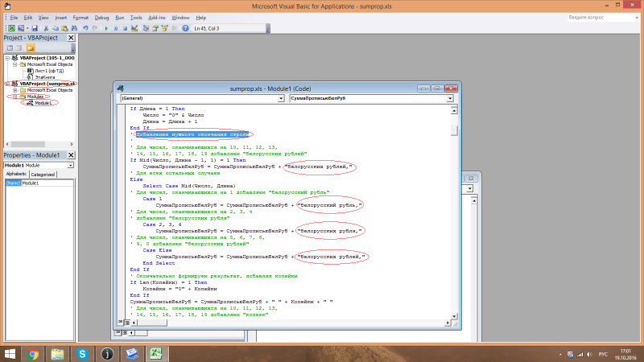
Task: Toggle Design Mode icon in toolbar
Action: (x=134, y=28)
